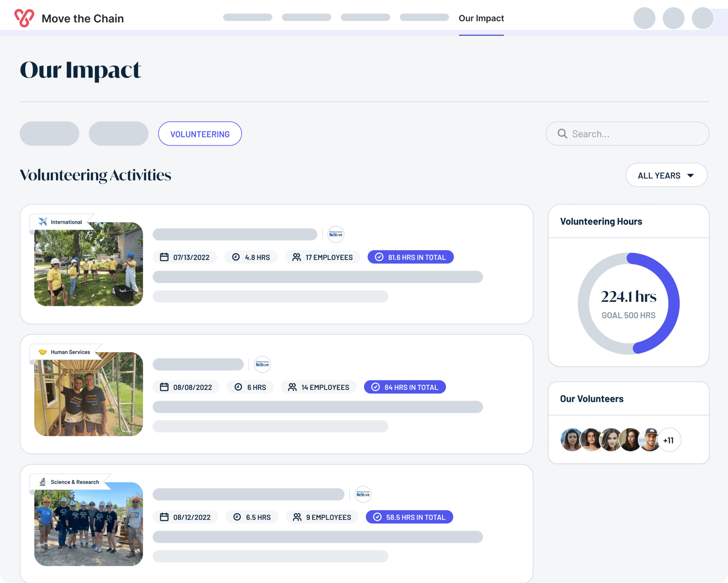Click the Move the Chain brand name

(83, 18)
